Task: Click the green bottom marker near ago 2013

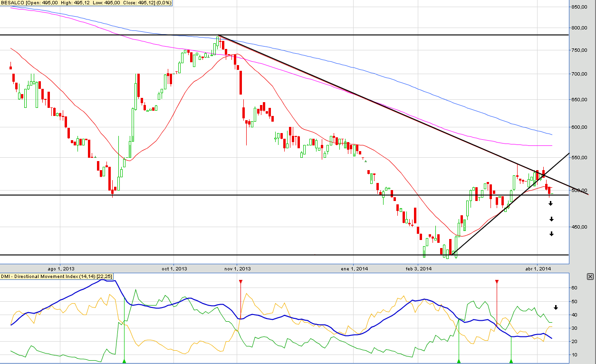Action: coord(124,362)
